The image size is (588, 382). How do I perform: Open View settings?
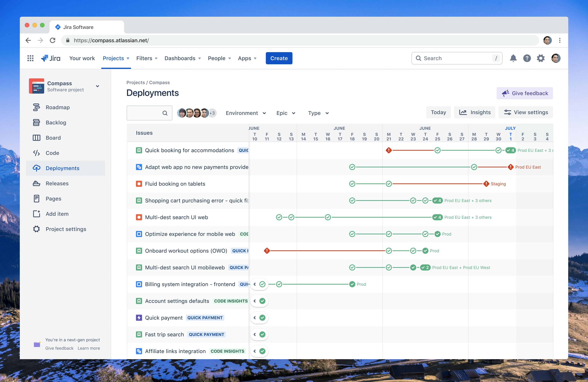tap(526, 112)
